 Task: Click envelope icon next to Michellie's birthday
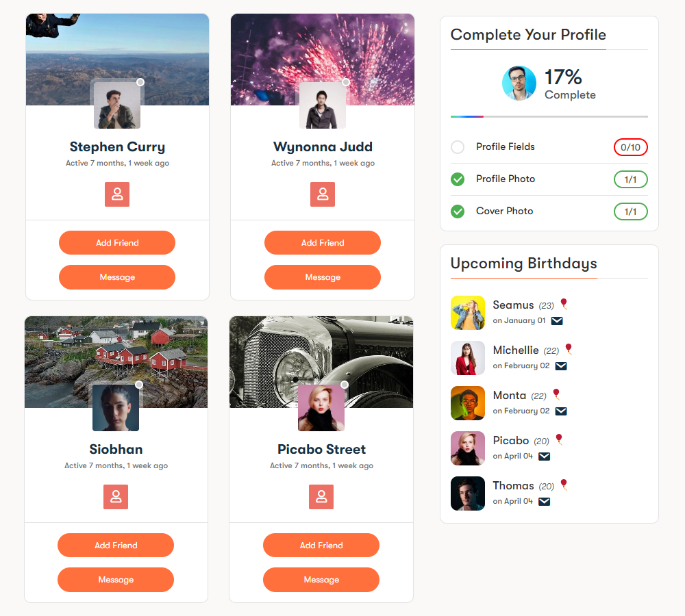point(561,366)
